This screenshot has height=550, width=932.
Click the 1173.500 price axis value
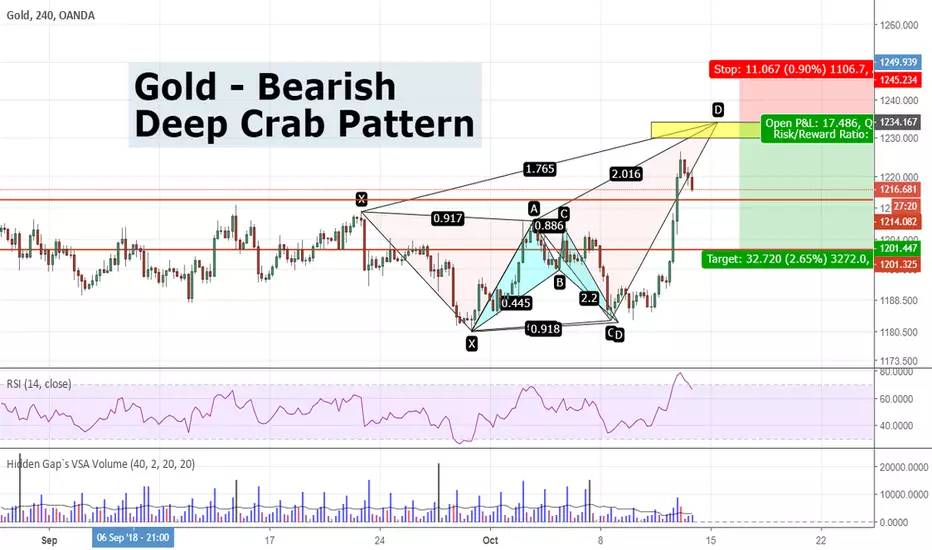click(x=899, y=361)
